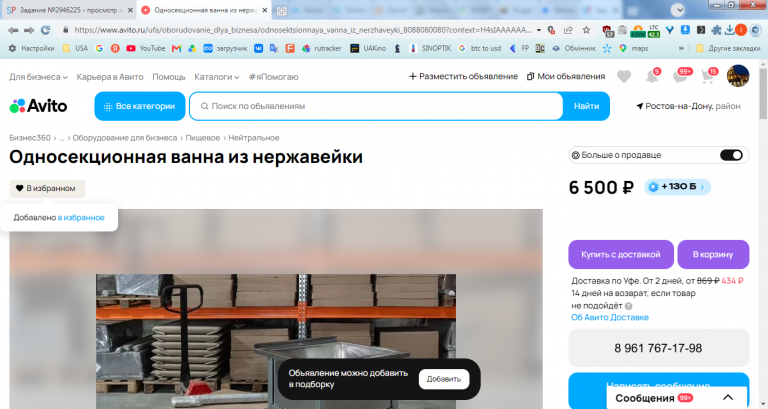The image size is (768, 409).
Task: Click the browser URL address field
Action: point(302,30)
